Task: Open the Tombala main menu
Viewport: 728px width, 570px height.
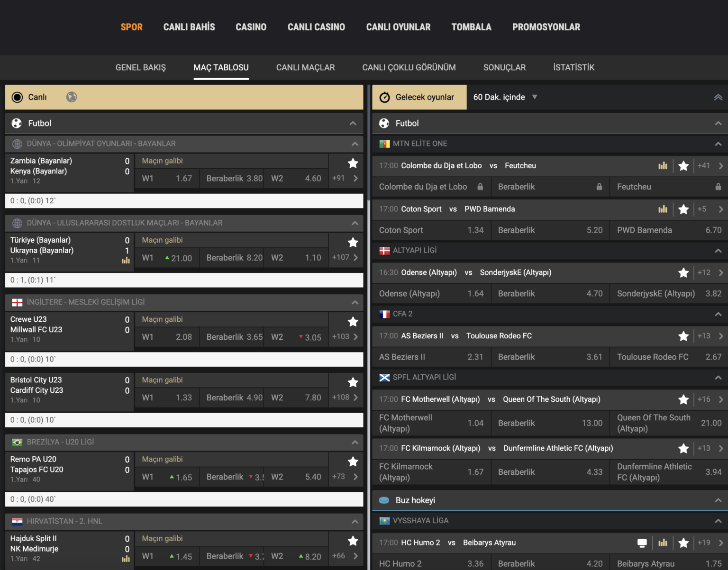Action: pyautogui.click(x=472, y=27)
